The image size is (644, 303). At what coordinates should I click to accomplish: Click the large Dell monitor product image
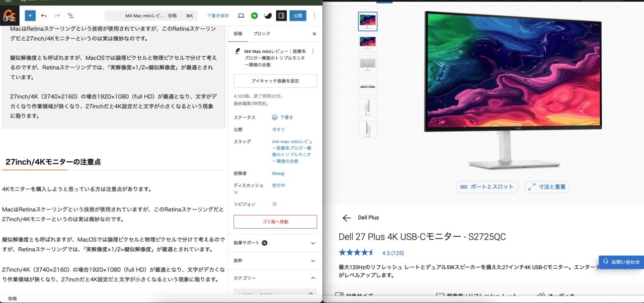513,90
